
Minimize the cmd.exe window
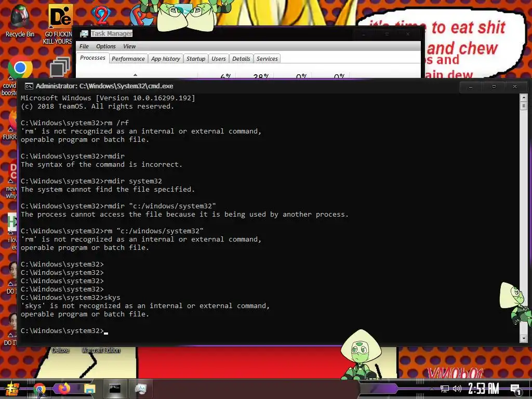click(471, 87)
